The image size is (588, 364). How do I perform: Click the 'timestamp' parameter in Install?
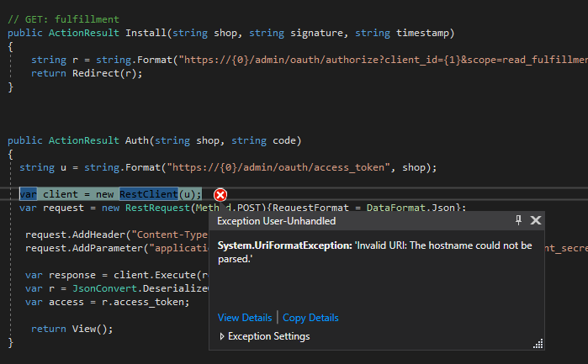422,33
